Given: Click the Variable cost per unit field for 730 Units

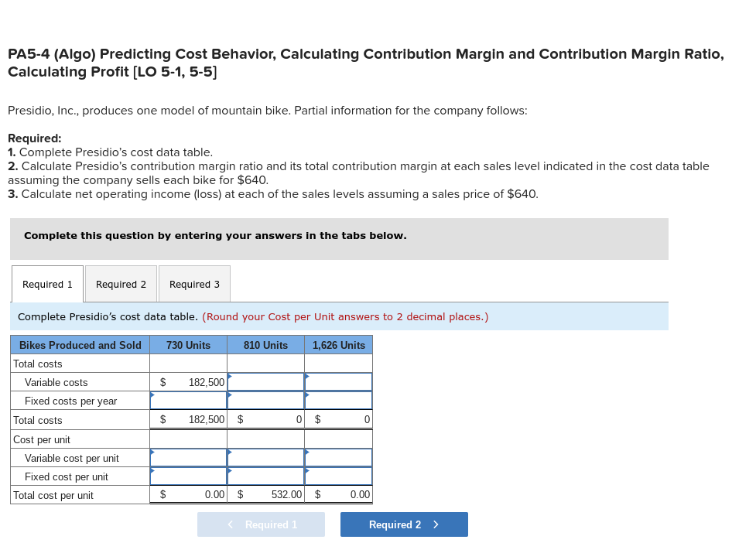Looking at the screenshot, I should click(188, 457).
